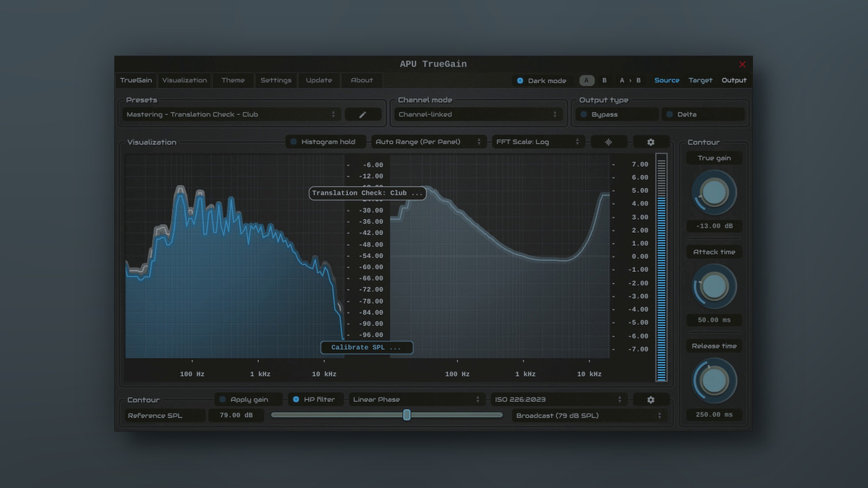The height and width of the screenshot is (488, 868).
Task: Click the Release time knob
Action: coord(714,380)
